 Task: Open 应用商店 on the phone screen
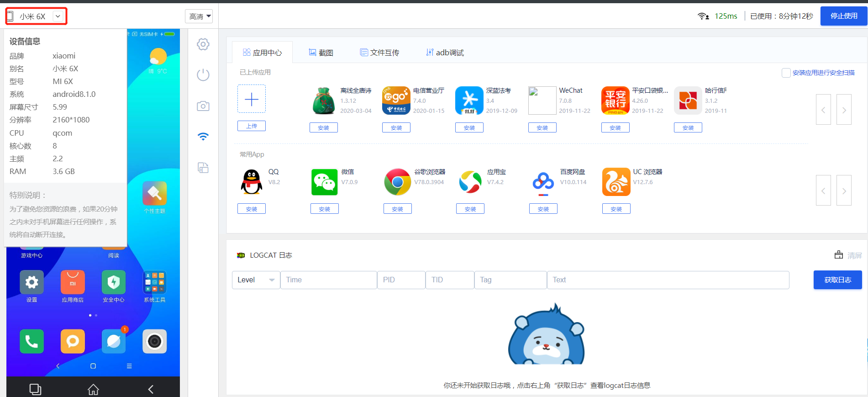pyautogui.click(x=73, y=282)
